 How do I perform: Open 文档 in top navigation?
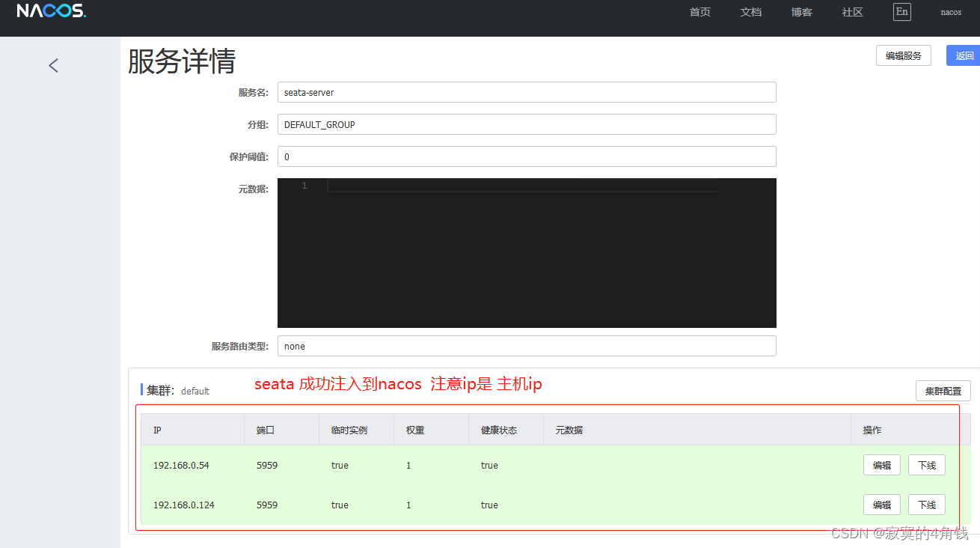click(x=751, y=12)
